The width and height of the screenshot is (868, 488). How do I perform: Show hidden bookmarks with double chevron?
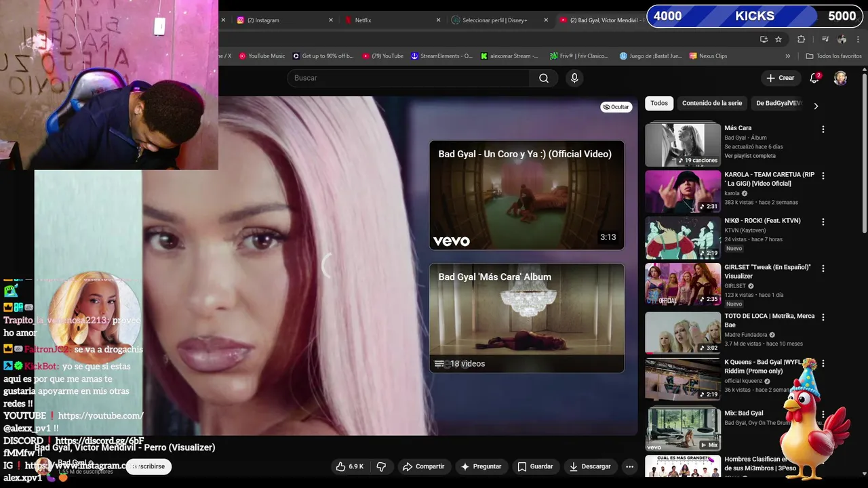[x=788, y=56]
